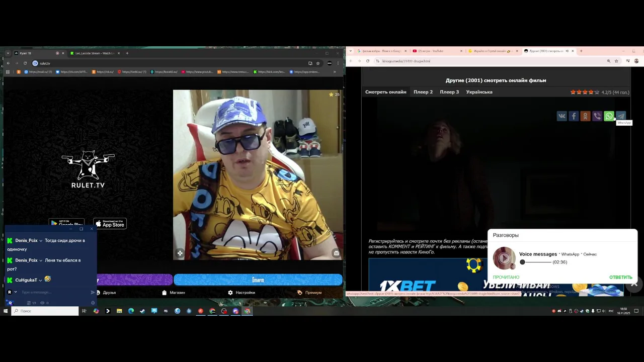Rate the film using the star rating
This screenshot has height=362, width=644.
pyautogui.click(x=585, y=92)
